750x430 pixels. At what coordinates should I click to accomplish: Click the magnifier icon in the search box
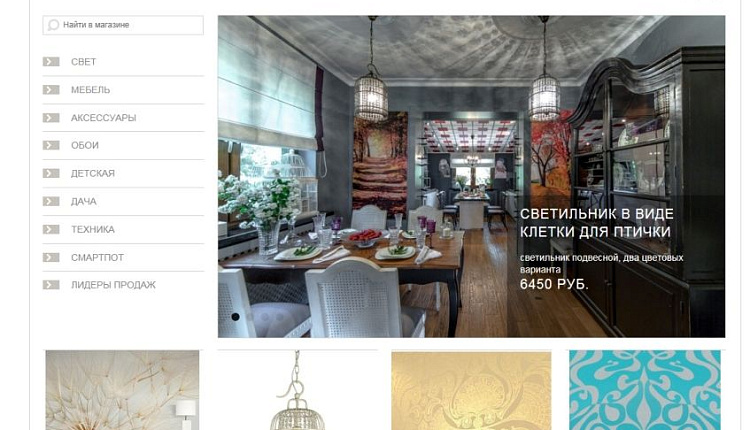click(x=53, y=25)
